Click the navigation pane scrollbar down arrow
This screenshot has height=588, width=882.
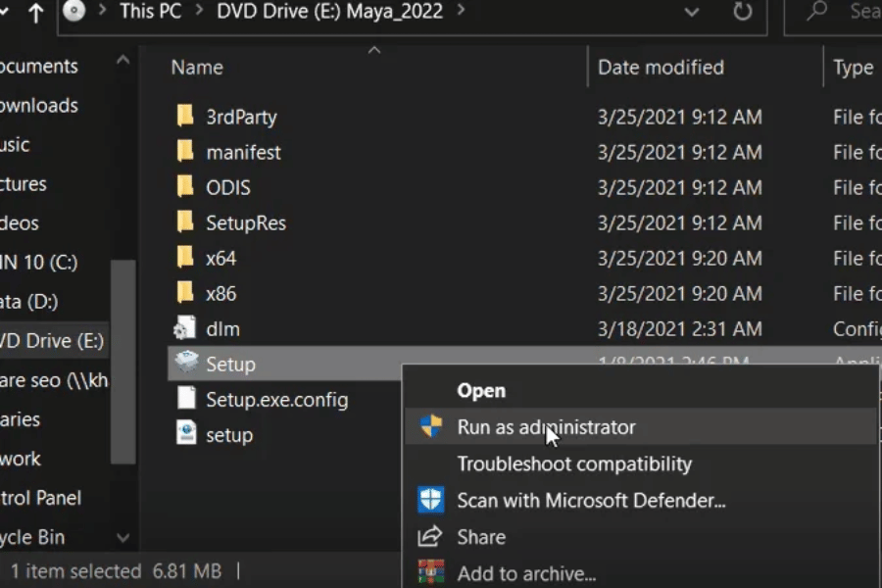[122, 537]
